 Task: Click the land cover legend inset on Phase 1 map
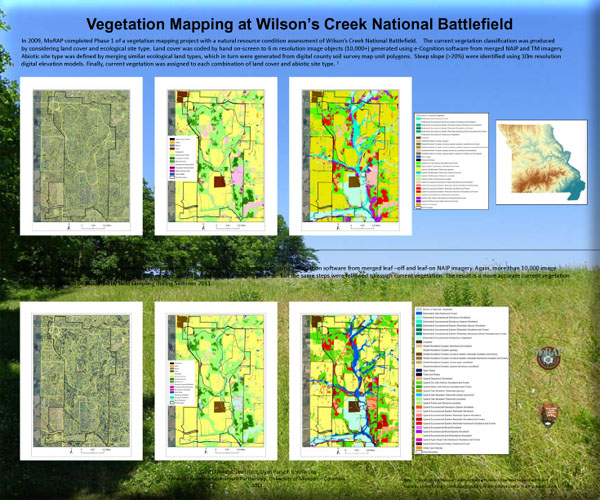[183, 159]
